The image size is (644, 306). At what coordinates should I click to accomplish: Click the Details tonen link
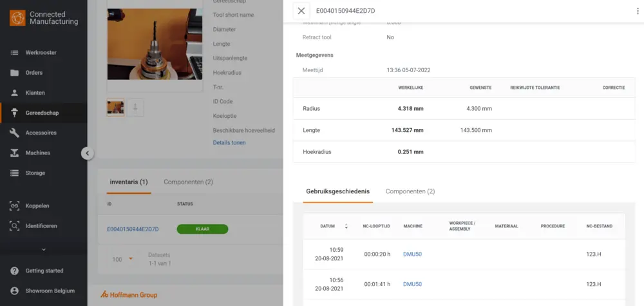point(229,143)
